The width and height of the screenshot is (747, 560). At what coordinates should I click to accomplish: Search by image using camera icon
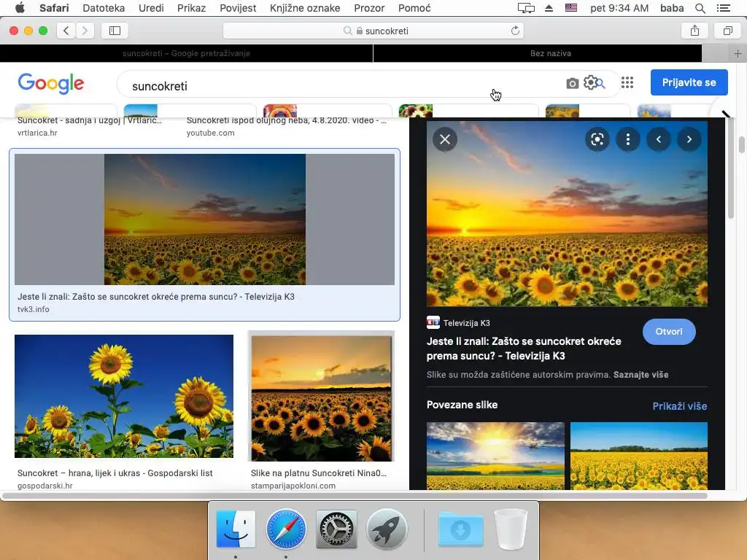tap(572, 83)
